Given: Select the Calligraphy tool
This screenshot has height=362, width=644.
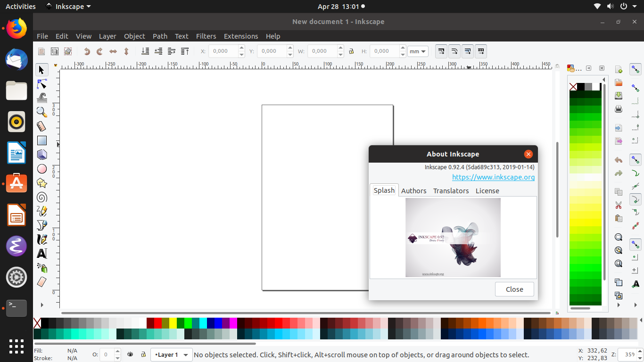Looking at the screenshot, I should 41,239.
